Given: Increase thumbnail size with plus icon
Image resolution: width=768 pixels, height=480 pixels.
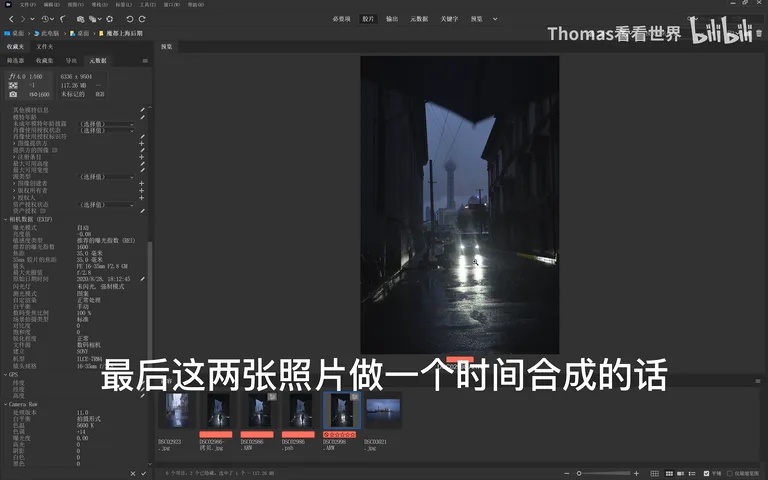Looking at the screenshot, I should coord(636,474).
